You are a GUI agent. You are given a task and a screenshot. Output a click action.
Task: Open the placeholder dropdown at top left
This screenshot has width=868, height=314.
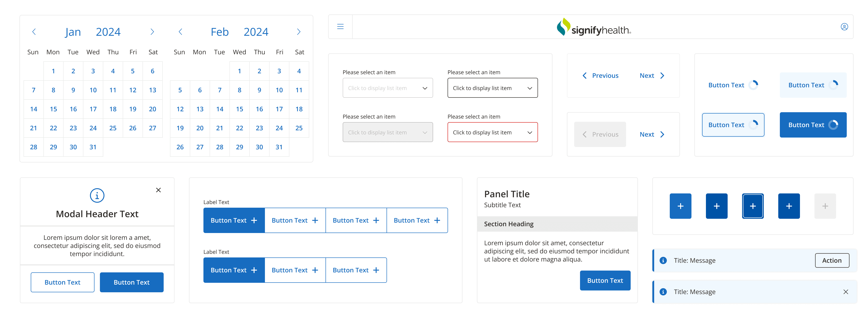[x=387, y=88]
